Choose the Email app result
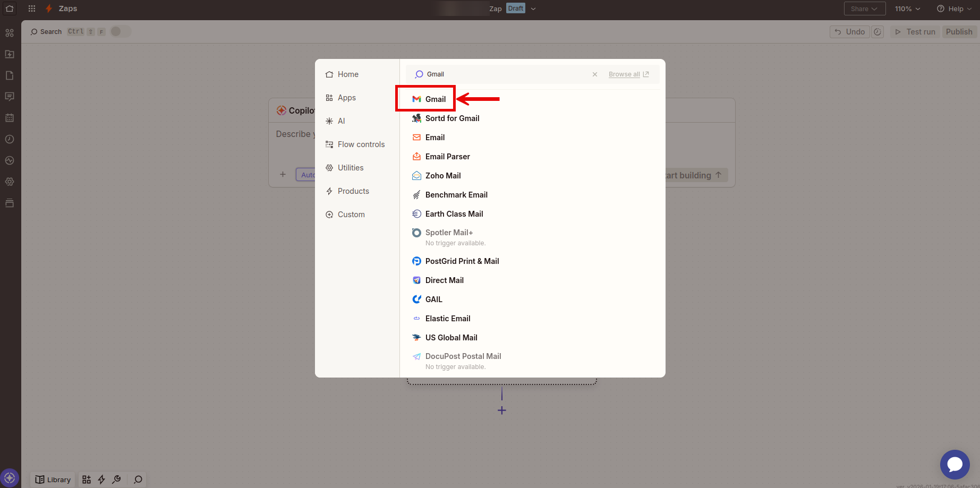The height and width of the screenshot is (488, 980). tap(533, 138)
